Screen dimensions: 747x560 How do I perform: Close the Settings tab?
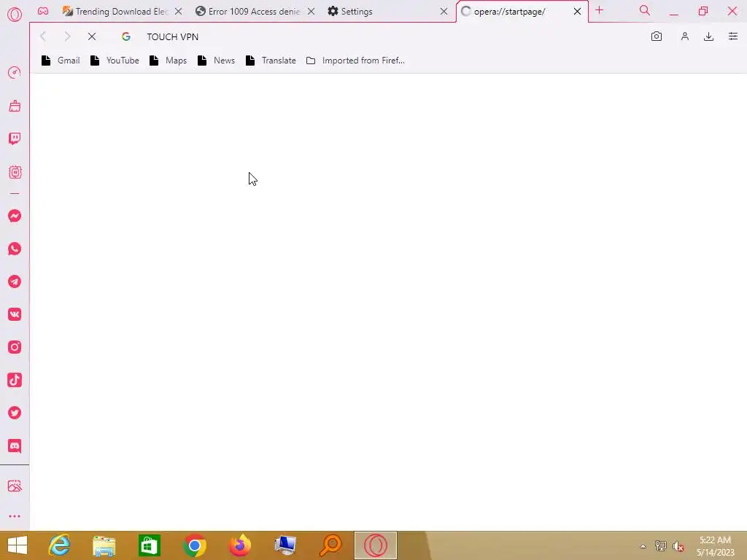click(444, 12)
